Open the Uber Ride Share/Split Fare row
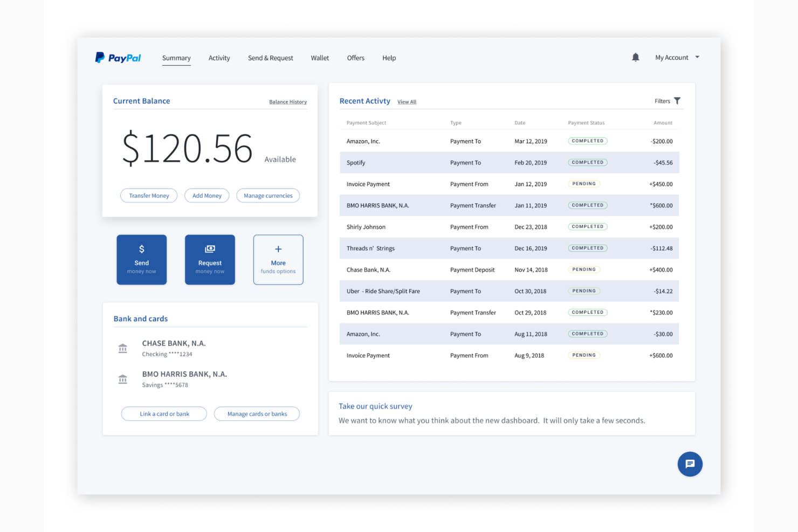The height and width of the screenshot is (532, 798). click(510, 291)
